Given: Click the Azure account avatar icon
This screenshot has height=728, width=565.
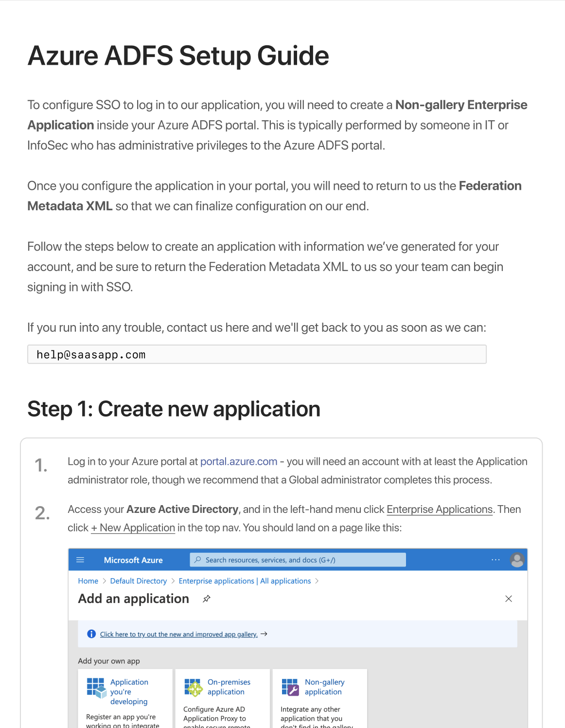Looking at the screenshot, I should click(x=517, y=560).
